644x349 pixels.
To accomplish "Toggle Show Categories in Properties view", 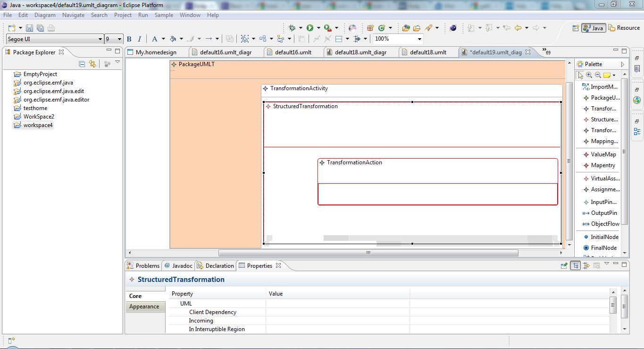I will [x=575, y=266].
